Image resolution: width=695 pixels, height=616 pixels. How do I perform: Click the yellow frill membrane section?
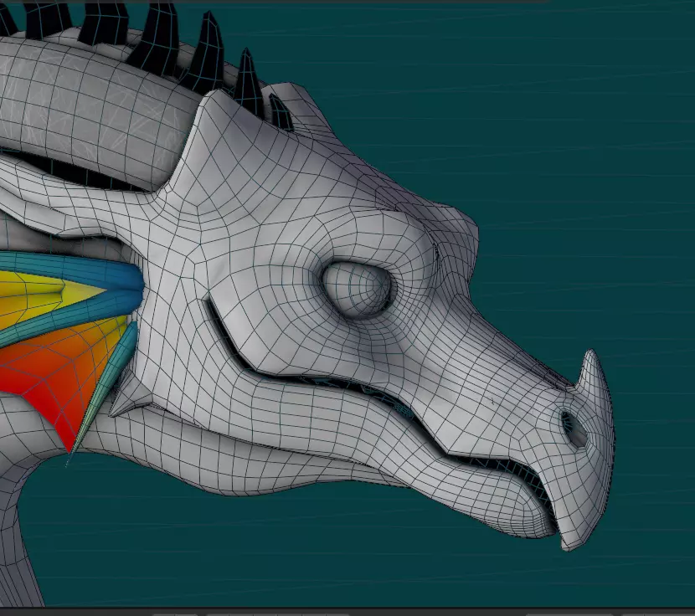coord(47,295)
